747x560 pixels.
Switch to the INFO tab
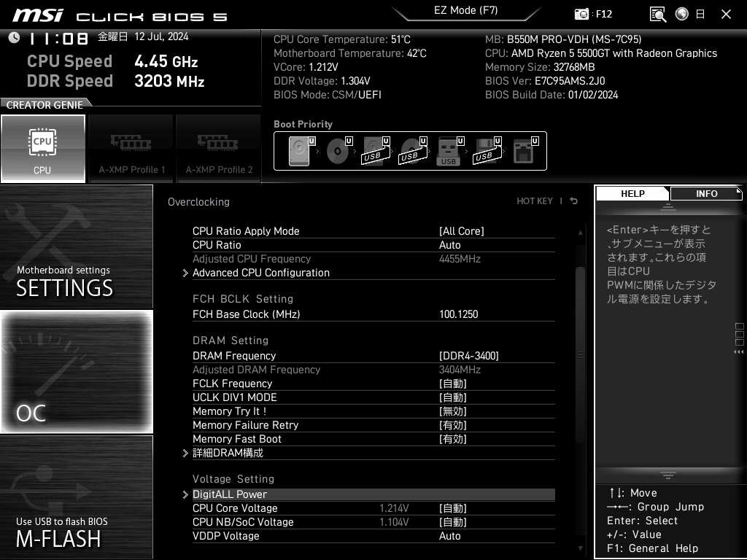[706, 194]
